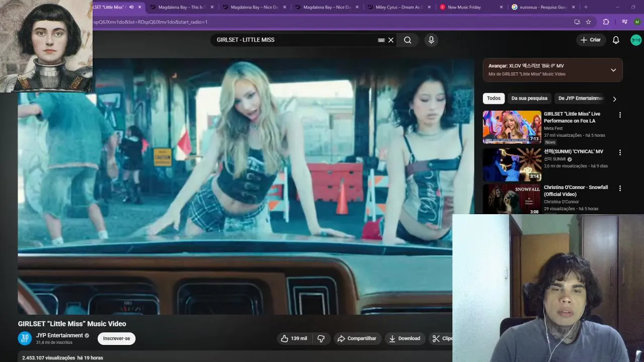Click the Inscrever-se subscribe button
The height and width of the screenshot is (362, 644).
click(116, 338)
